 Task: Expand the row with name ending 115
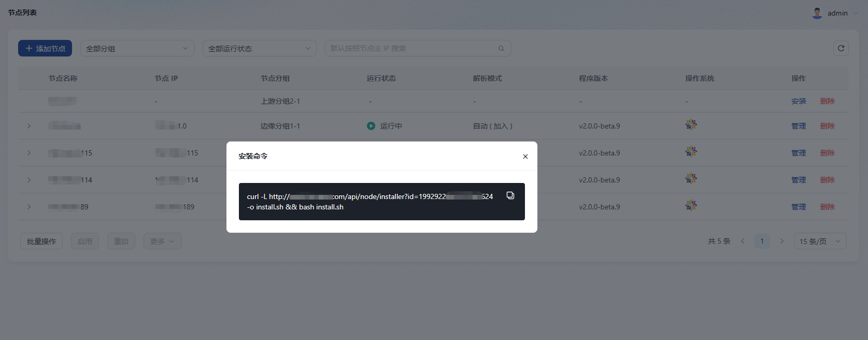(29, 153)
